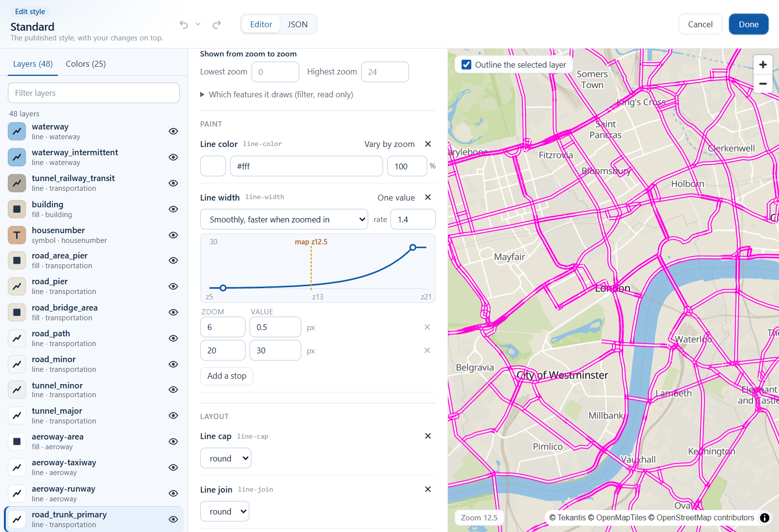Click the undo arrow icon
Image resolution: width=779 pixels, height=532 pixels.
(x=184, y=24)
